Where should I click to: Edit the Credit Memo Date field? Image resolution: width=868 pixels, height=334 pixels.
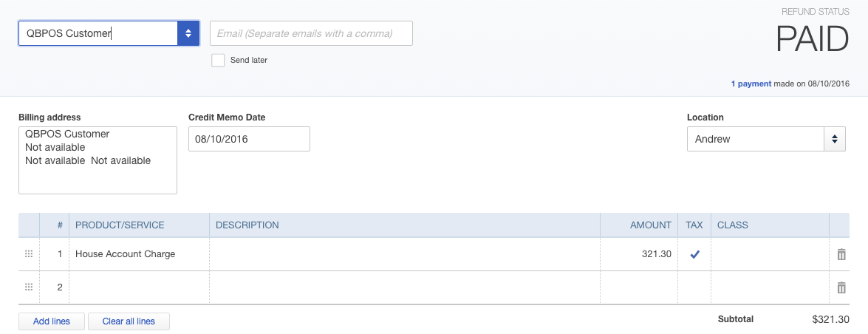point(249,139)
